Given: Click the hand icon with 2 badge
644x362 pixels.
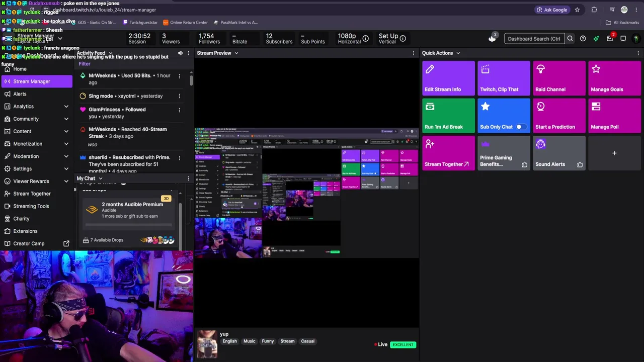Looking at the screenshot, I should pyautogui.click(x=493, y=38).
